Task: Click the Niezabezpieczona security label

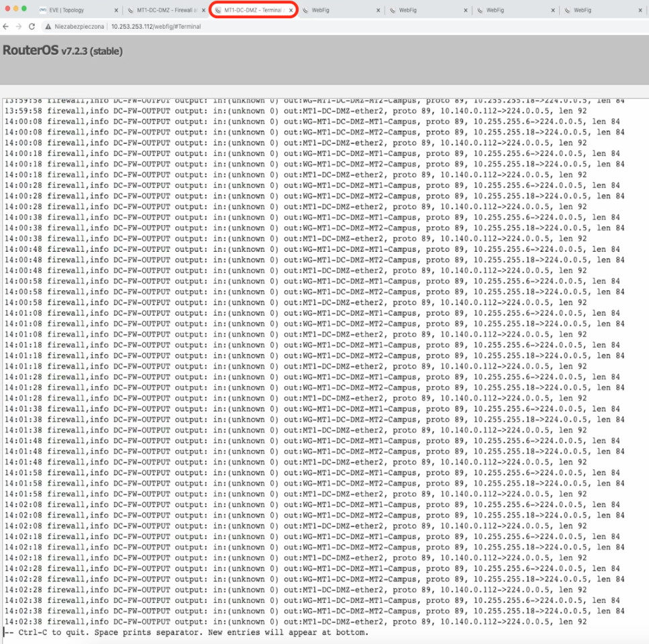Action: (x=80, y=26)
